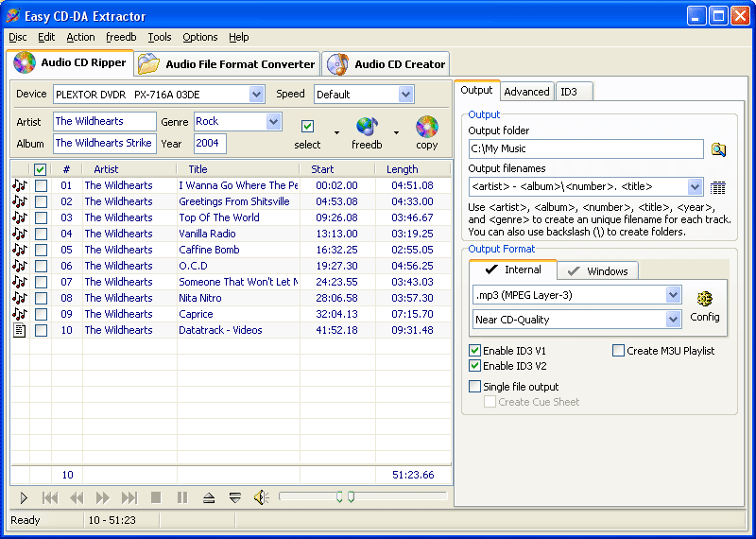The width and height of the screenshot is (756, 539).
Task: Click music note icon of track 01
Action: [20, 185]
